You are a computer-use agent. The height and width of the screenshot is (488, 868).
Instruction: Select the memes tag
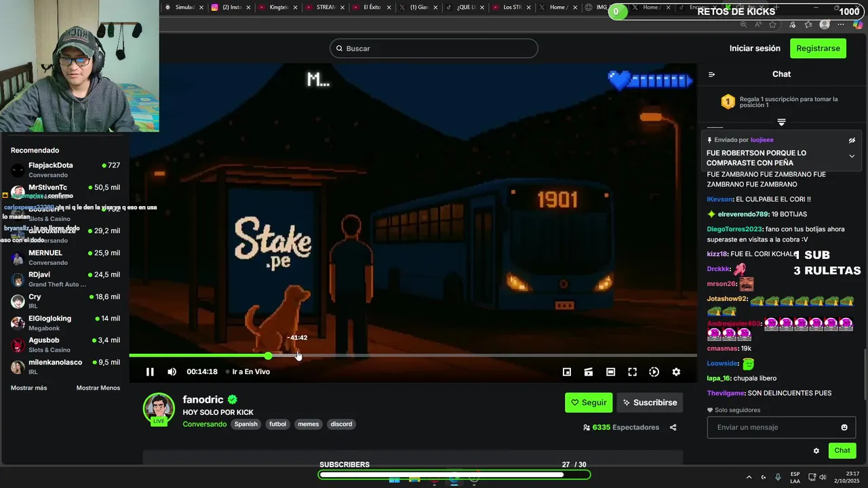click(309, 424)
